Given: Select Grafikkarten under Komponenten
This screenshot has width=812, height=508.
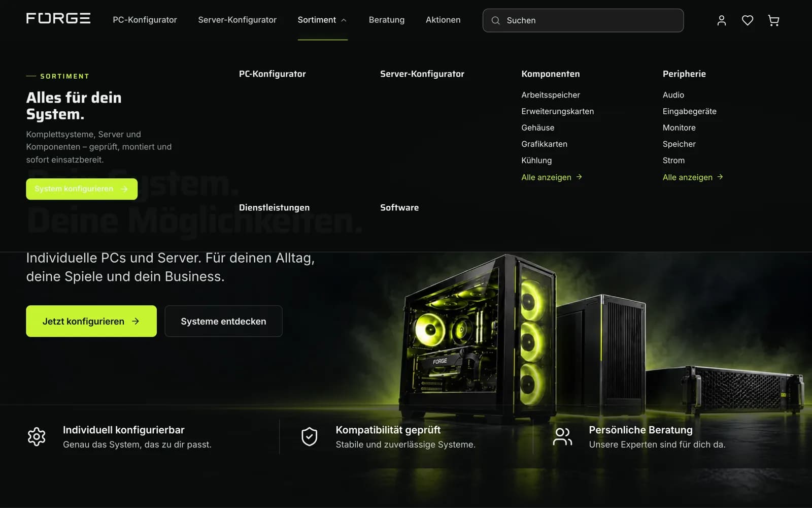Looking at the screenshot, I should pos(544,144).
